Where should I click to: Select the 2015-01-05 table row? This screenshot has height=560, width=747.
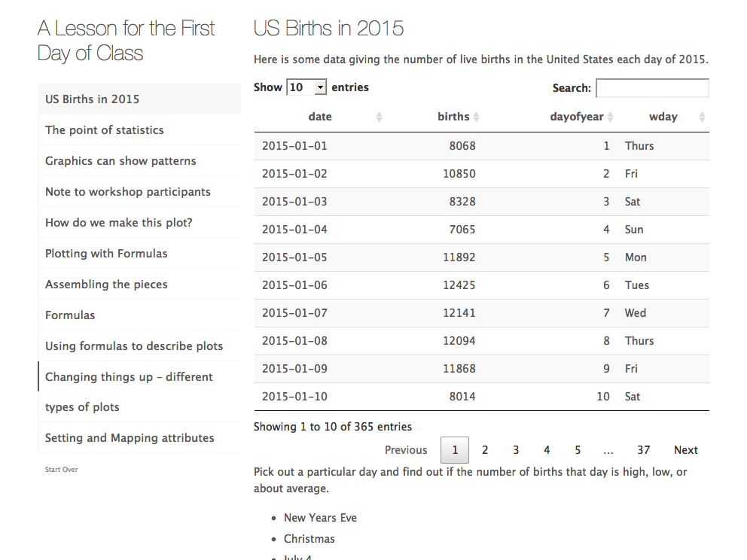pos(481,257)
